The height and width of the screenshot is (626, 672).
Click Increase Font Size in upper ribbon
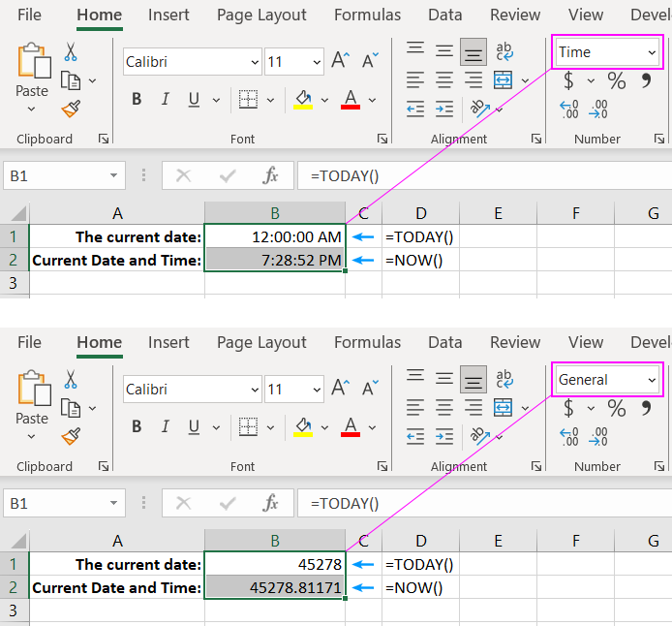point(340,61)
